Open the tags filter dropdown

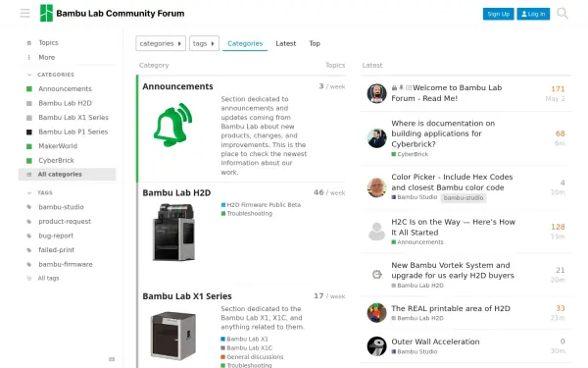tap(204, 43)
